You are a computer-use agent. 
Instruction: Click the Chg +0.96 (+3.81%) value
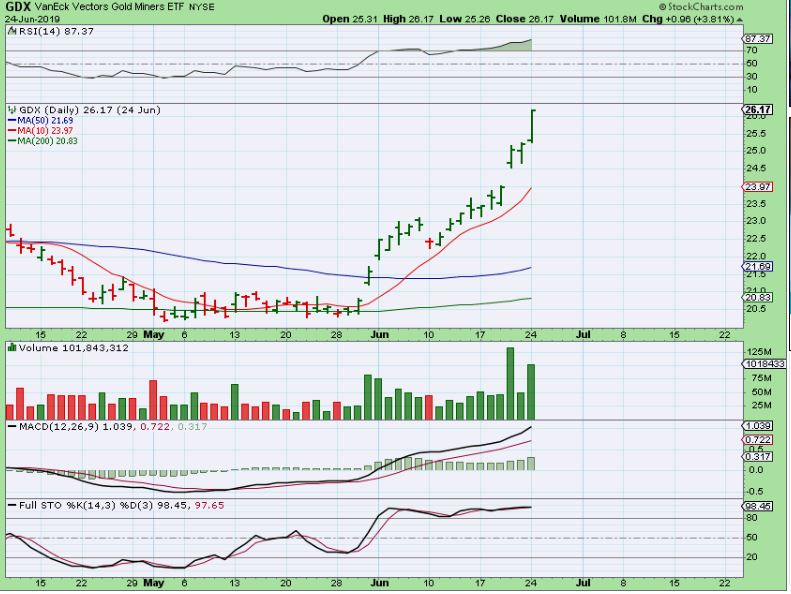tap(688, 19)
